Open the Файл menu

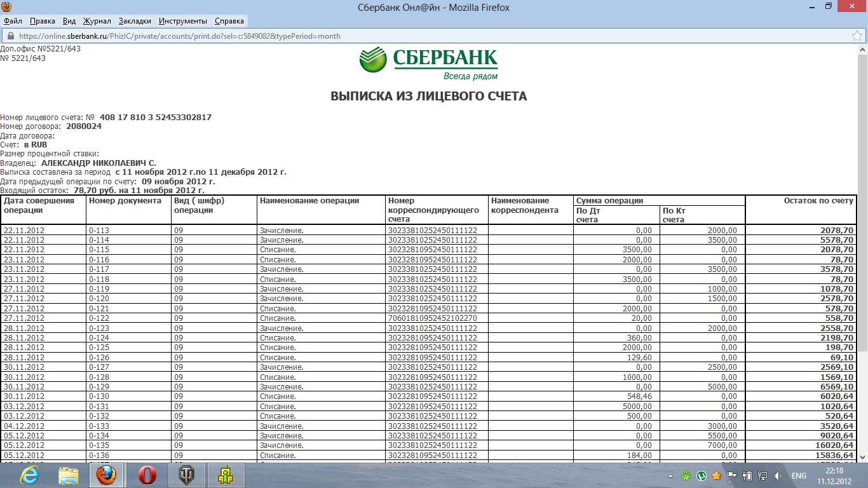(x=13, y=21)
